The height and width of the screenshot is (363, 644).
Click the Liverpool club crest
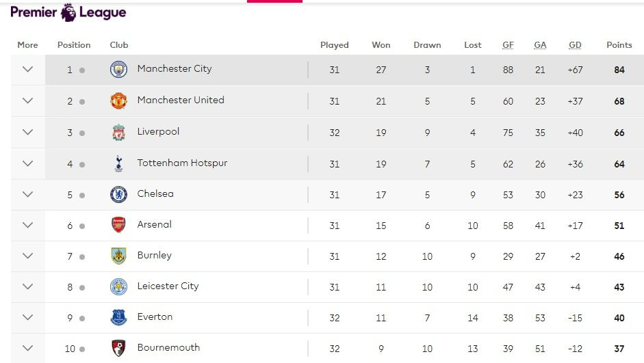(118, 133)
